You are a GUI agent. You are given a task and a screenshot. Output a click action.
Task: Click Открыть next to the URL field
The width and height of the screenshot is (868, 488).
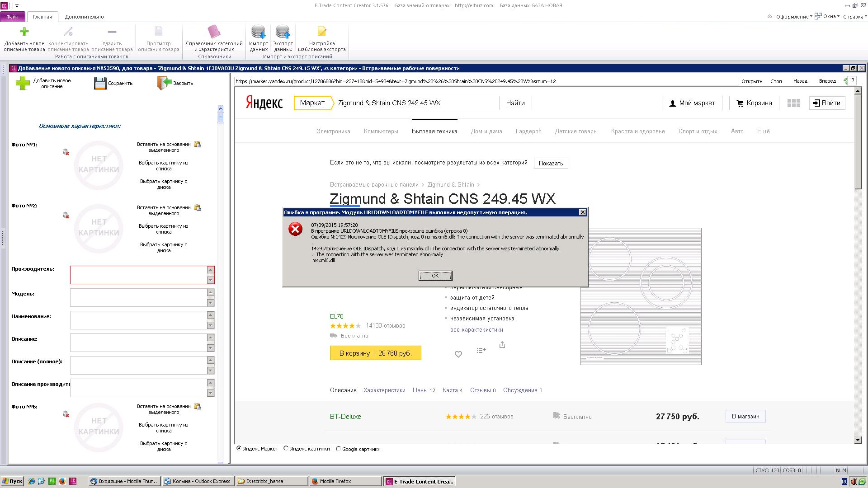tap(752, 81)
